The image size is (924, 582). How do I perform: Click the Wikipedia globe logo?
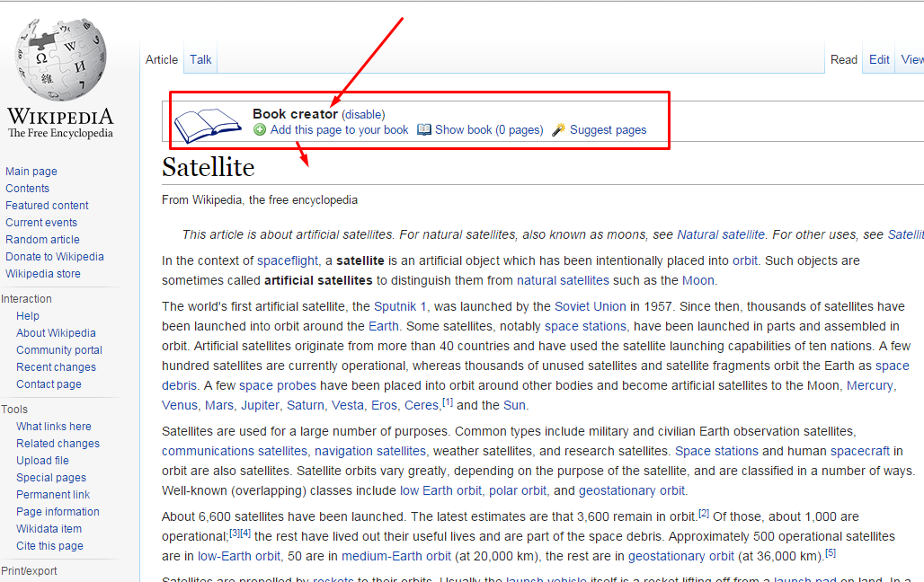[61, 59]
